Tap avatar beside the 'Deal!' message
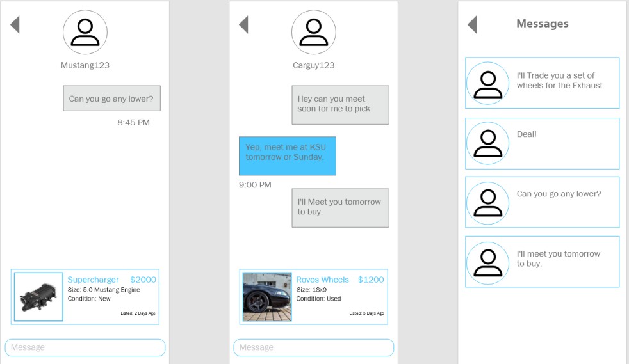The image size is (629, 364). 488,143
